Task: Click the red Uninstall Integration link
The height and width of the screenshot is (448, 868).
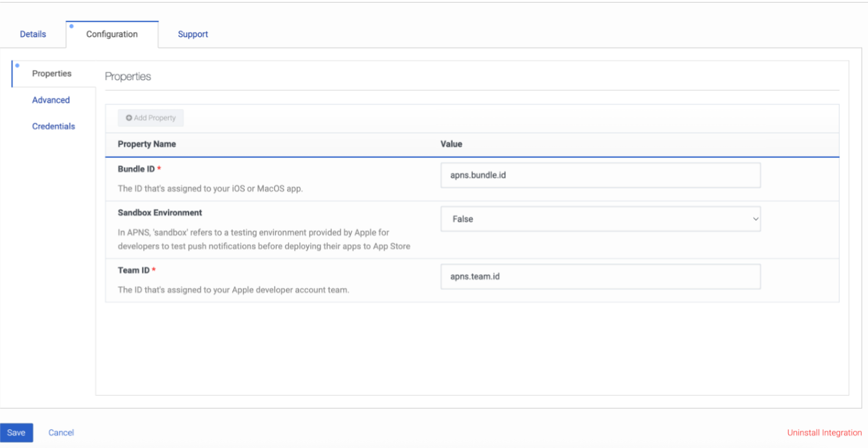Action: [x=824, y=432]
